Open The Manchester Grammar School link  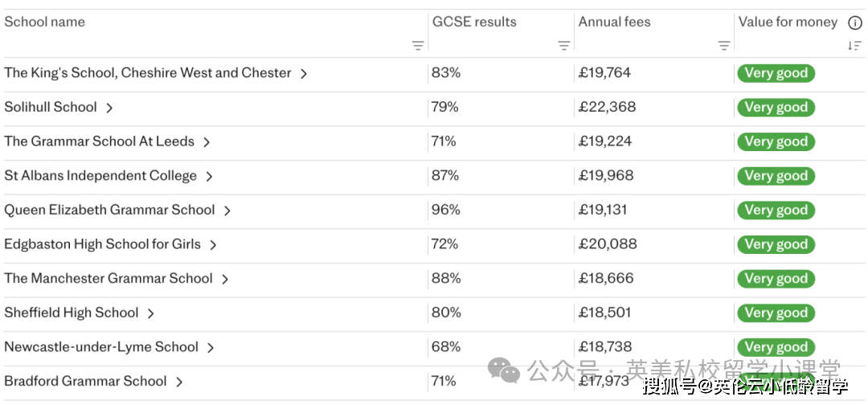tap(108, 279)
